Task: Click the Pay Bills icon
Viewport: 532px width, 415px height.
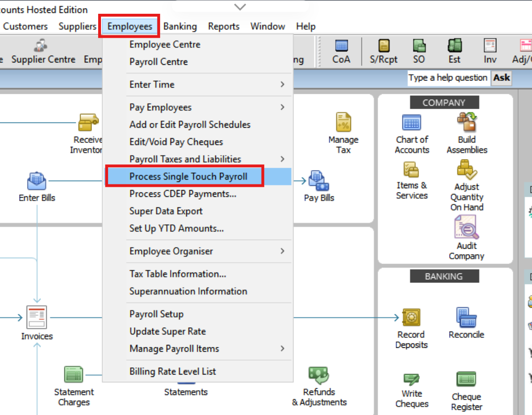Action: click(319, 181)
